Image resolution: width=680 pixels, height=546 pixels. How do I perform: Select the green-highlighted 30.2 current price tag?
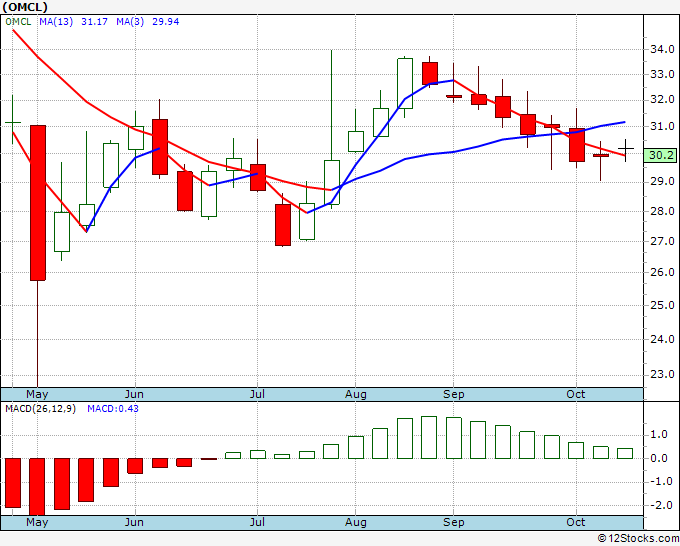[x=660, y=155]
